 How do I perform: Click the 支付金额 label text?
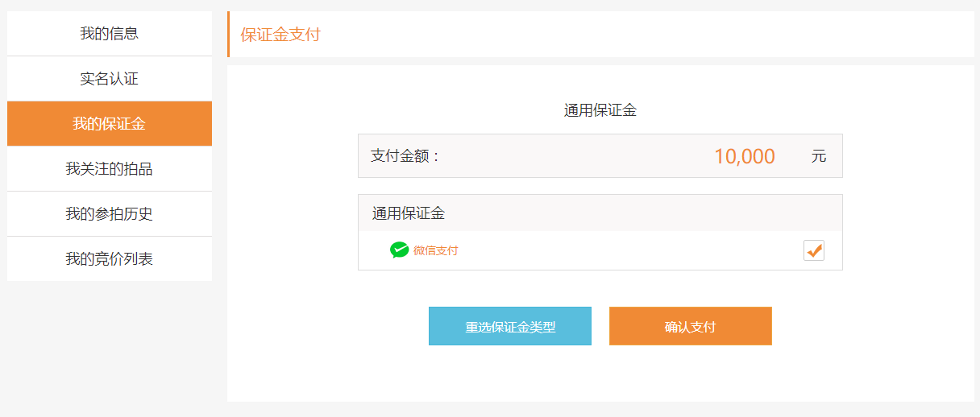pos(405,156)
